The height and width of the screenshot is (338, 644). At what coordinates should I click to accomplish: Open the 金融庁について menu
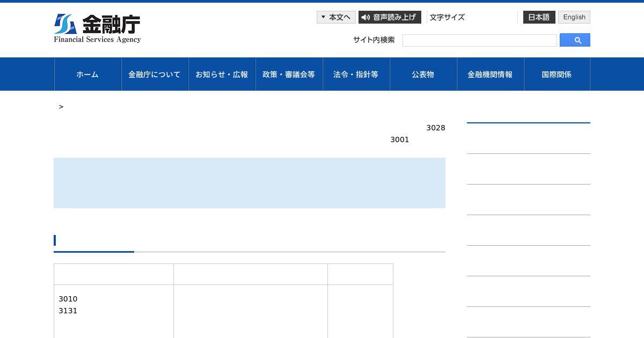tap(155, 74)
